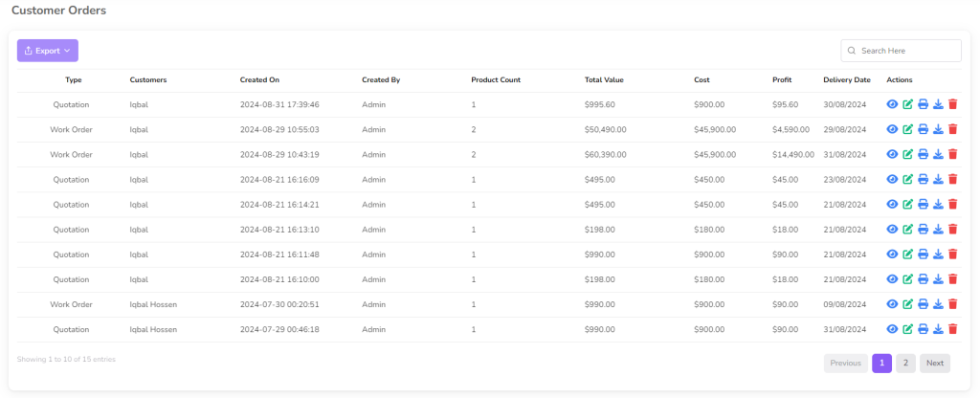The height and width of the screenshot is (398, 980).
Task: Select current page 1 button
Action: (x=881, y=363)
